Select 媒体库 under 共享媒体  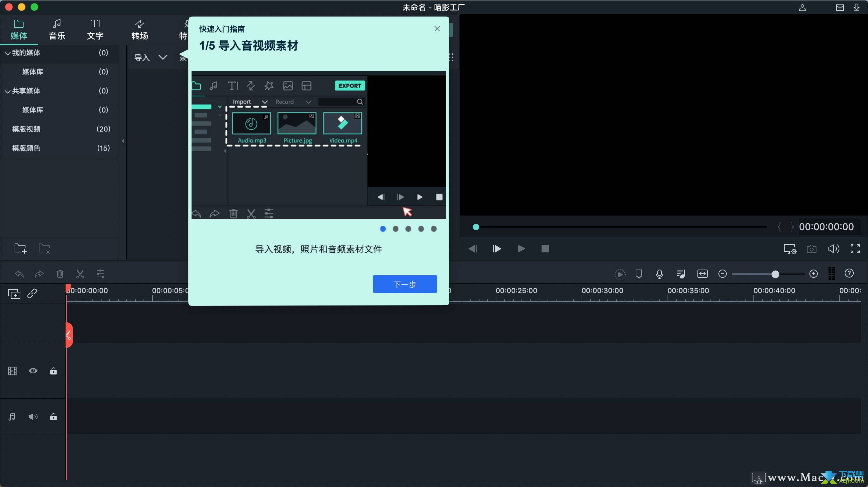click(33, 110)
